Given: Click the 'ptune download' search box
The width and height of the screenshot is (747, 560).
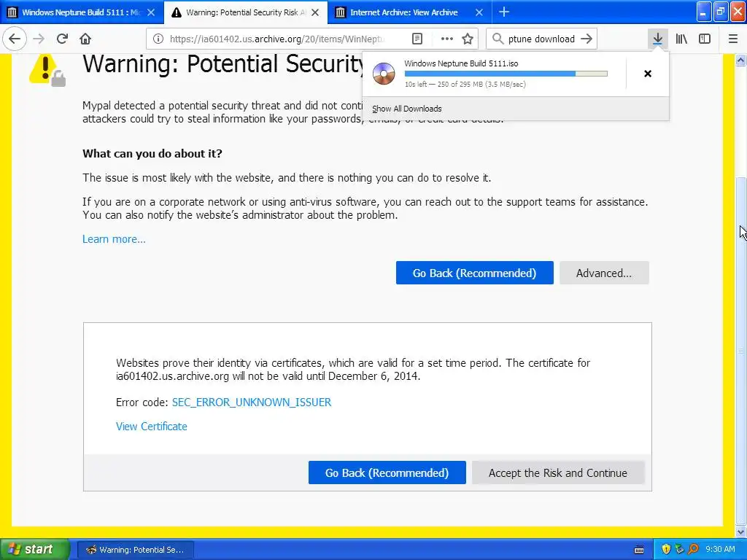Looking at the screenshot, I should tap(541, 39).
